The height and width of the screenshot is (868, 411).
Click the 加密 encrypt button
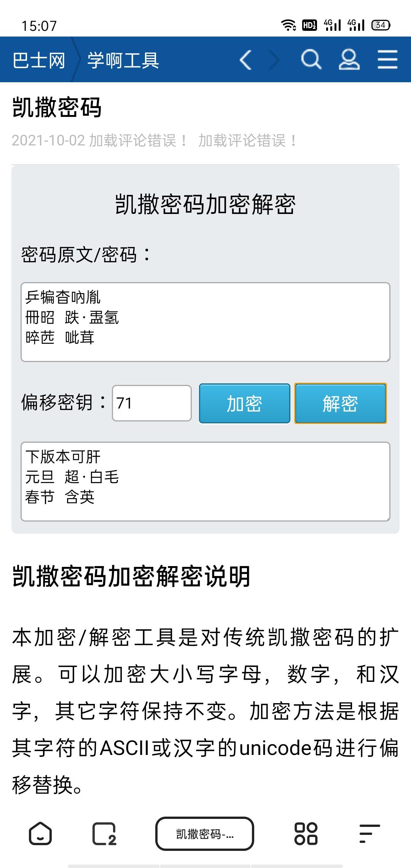click(245, 404)
